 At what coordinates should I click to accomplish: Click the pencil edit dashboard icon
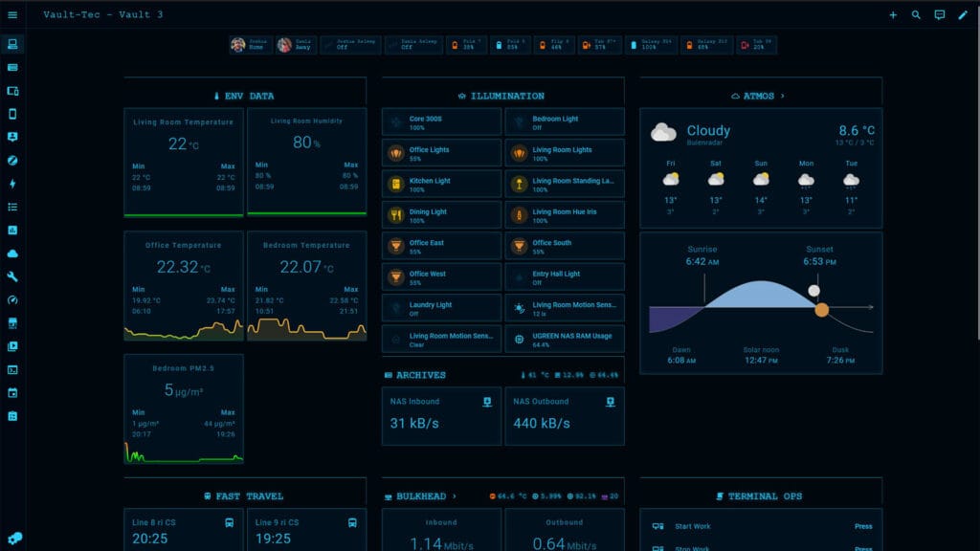963,15
